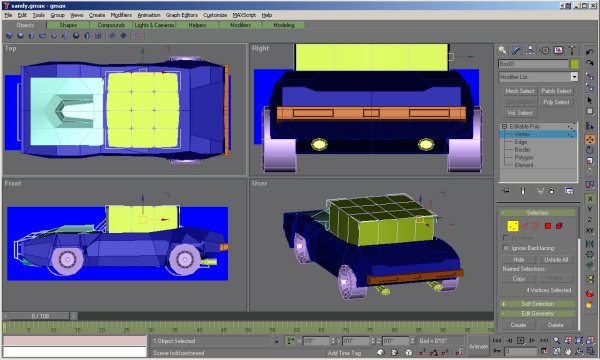This screenshot has height=360, width=600.
Task: Activate Polygon sub-object selection red square
Action: [x=548, y=226]
